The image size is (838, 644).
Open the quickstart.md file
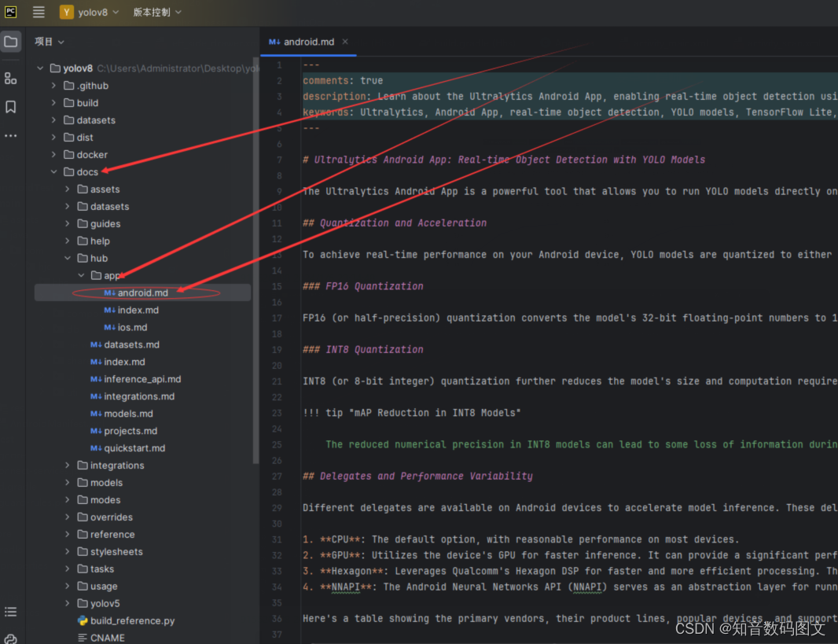point(127,448)
